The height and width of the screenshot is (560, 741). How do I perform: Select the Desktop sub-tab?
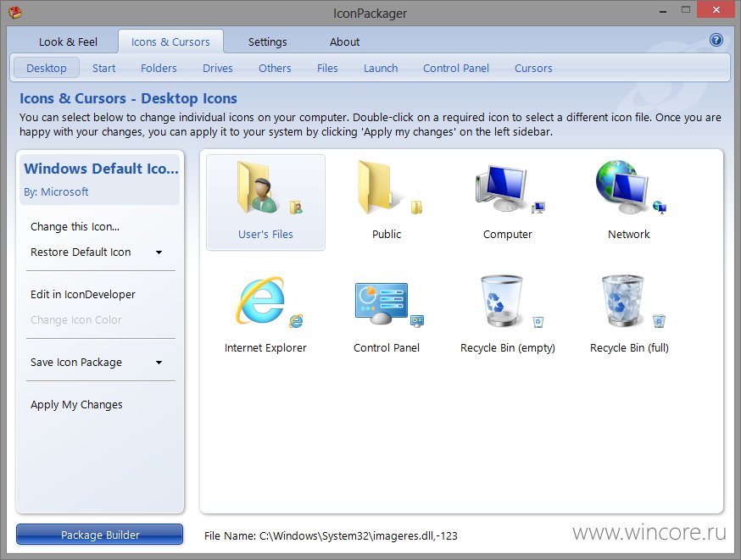[x=47, y=68]
